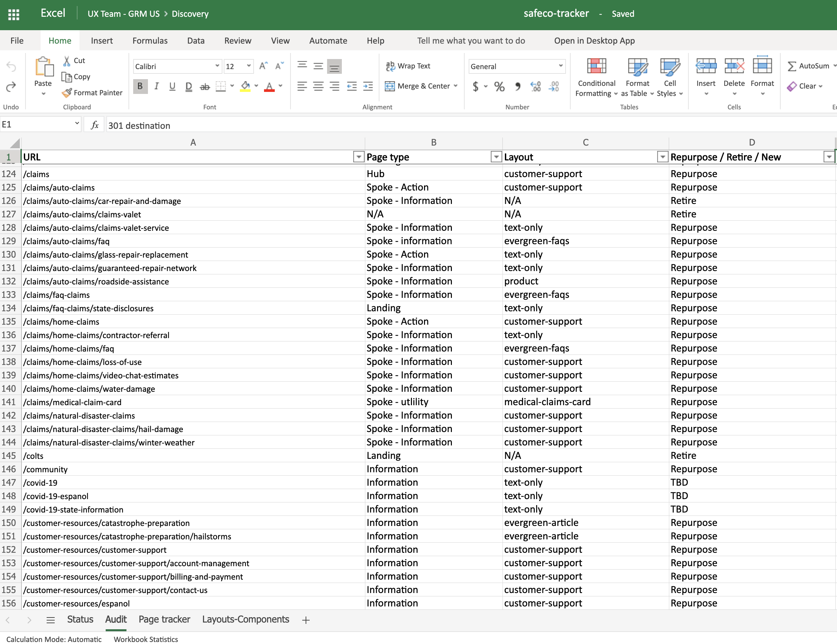
Task: Open the URL column filter dropdown
Action: [x=358, y=157]
